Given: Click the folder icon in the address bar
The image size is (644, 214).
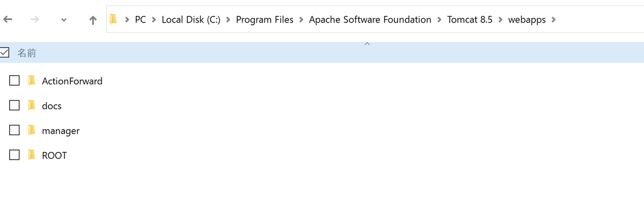Looking at the screenshot, I should pyautogui.click(x=113, y=19).
